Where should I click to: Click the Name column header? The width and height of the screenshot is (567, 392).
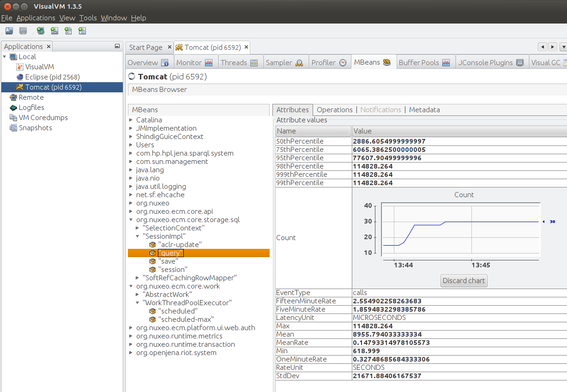(314, 131)
